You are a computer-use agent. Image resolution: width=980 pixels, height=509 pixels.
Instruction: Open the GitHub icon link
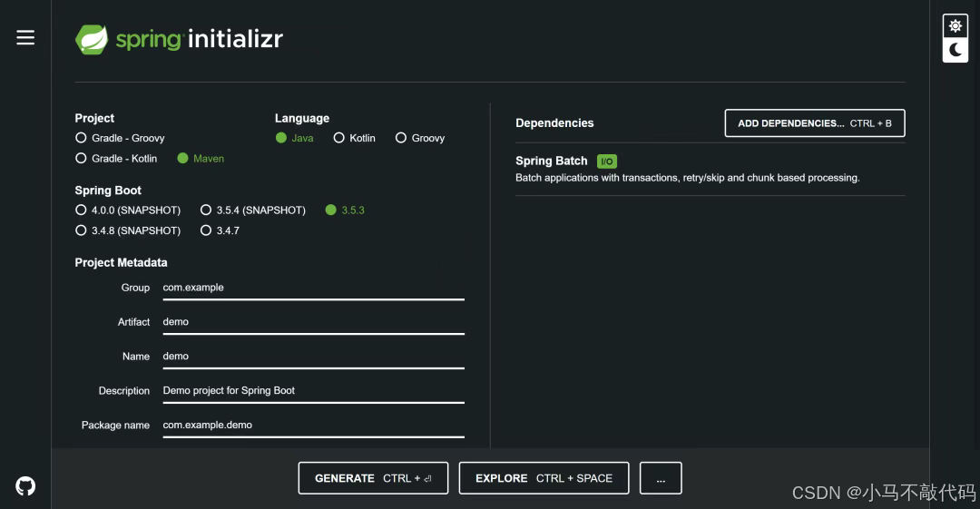(x=25, y=486)
